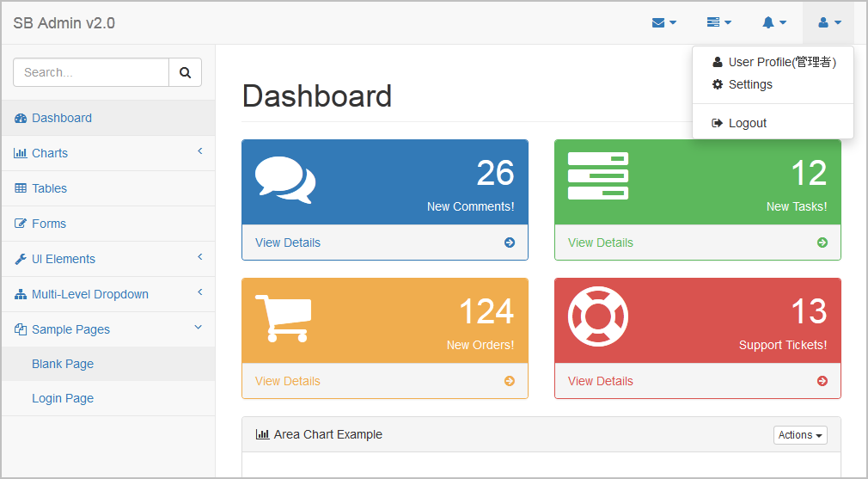Viewport: 868px width, 479px height.
Task: Click the magnifier search button
Action: click(185, 72)
